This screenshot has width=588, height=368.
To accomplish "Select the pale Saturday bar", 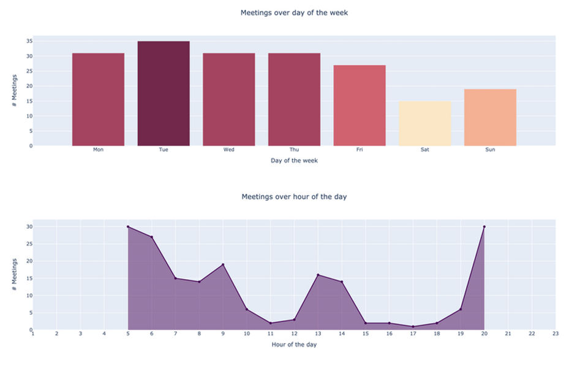I will (425, 123).
